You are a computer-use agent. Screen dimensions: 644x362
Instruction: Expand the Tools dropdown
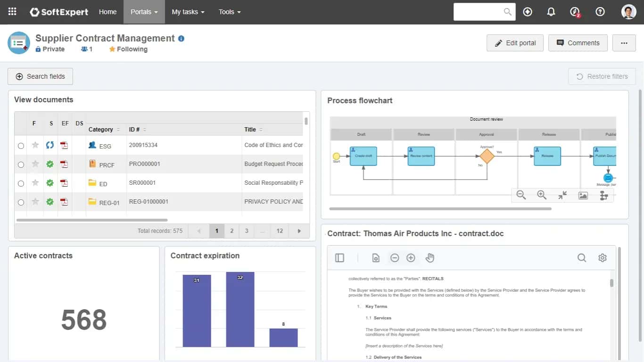(x=230, y=12)
